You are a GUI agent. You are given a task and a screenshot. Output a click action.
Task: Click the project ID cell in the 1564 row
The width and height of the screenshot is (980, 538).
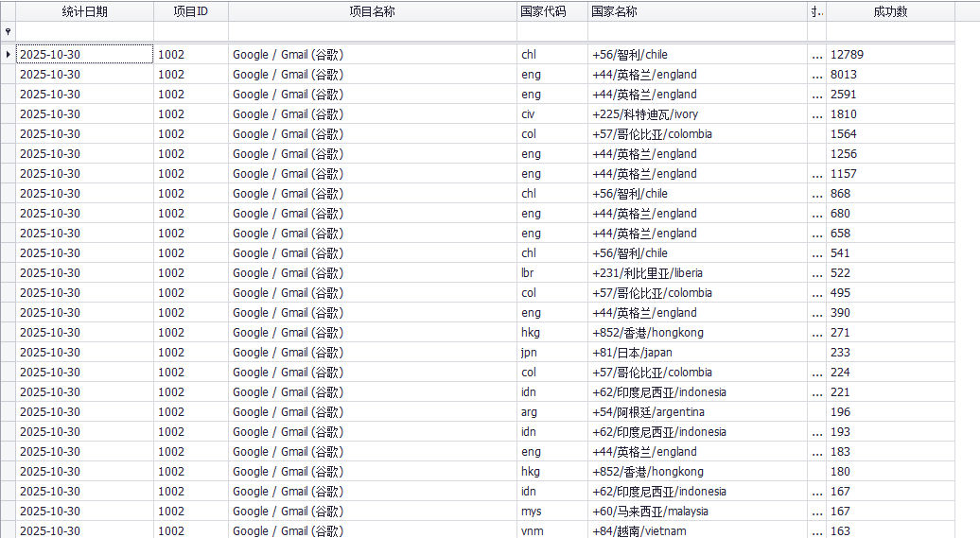191,133
